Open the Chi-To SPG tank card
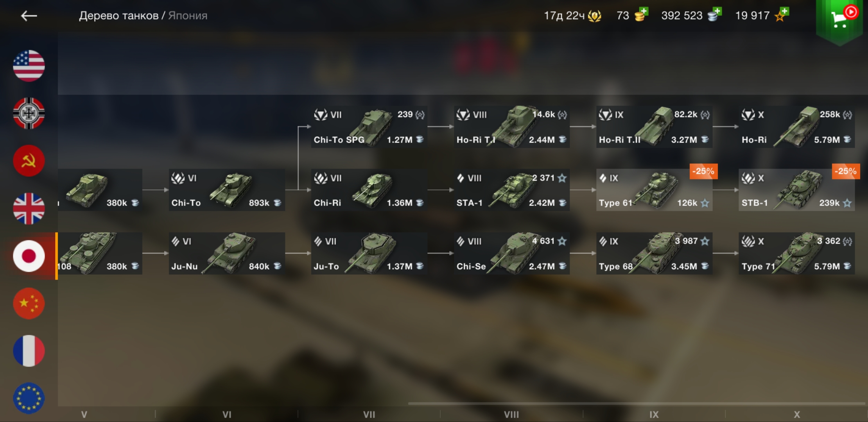 tap(369, 127)
